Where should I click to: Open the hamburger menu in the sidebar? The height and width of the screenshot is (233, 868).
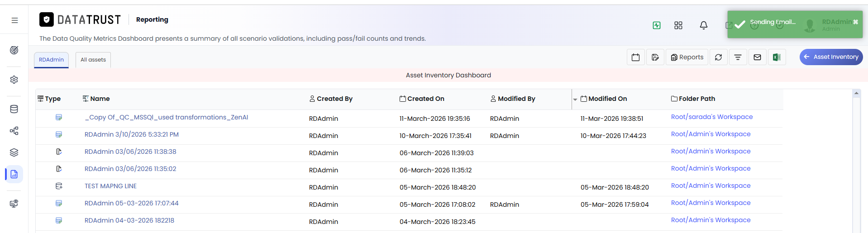tap(14, 20)
